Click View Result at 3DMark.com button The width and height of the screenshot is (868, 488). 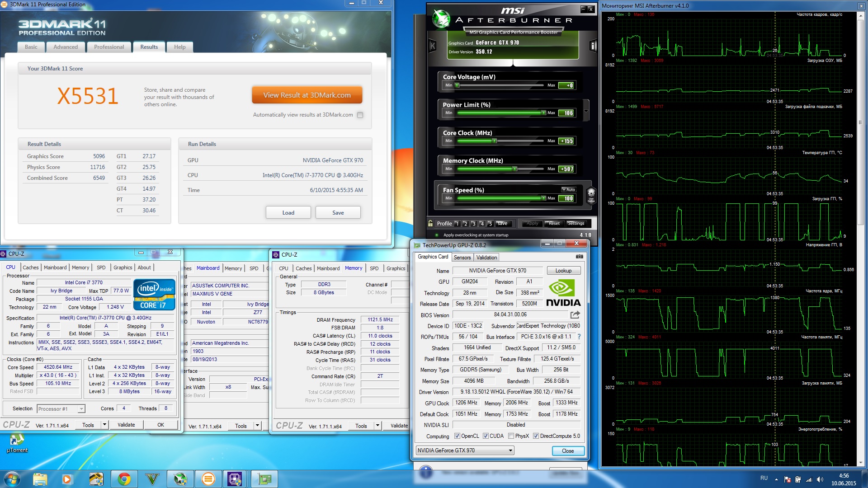(x=307, y=95)
